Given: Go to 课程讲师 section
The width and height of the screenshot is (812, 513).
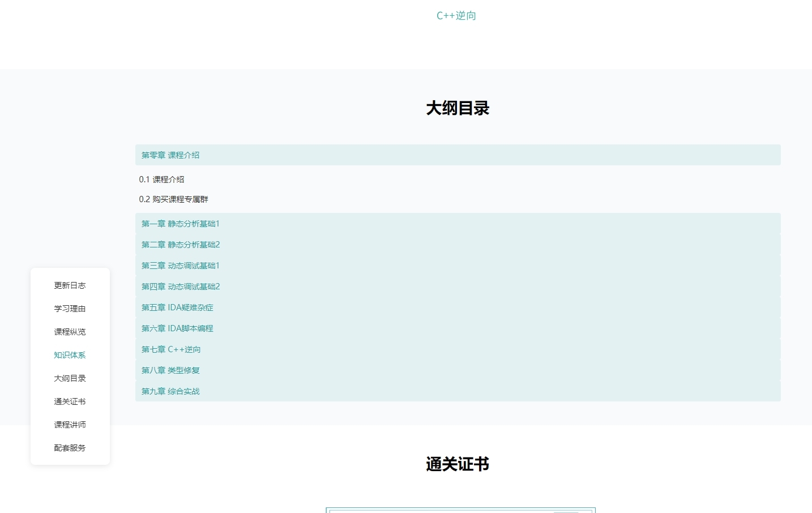Looking at the screenshot, I should pyautogui.click(x=70, y=425).
